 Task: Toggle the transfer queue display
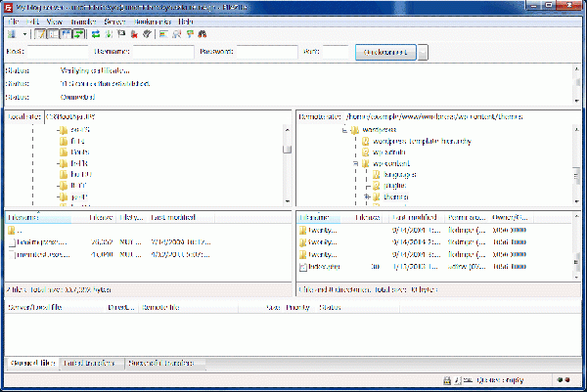coord(78,34)
